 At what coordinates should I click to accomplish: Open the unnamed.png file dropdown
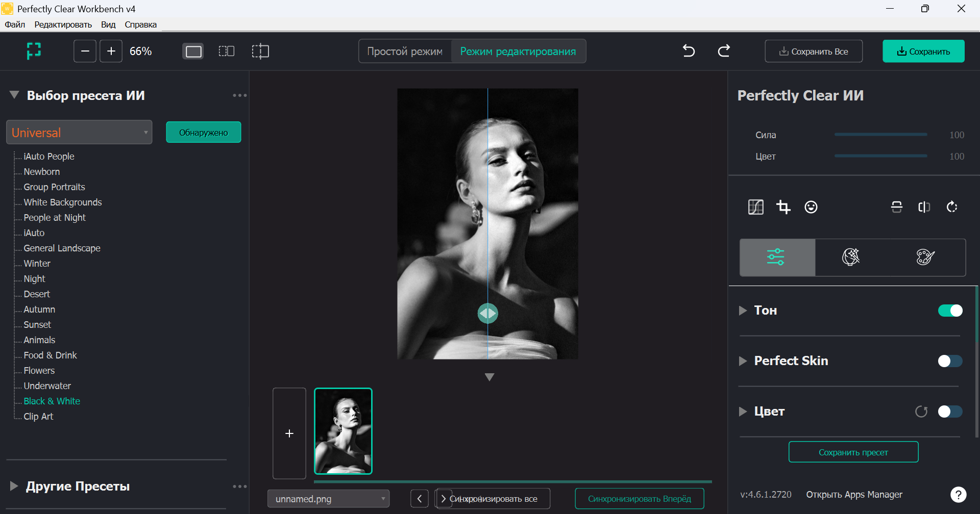(x=328, y=499)
